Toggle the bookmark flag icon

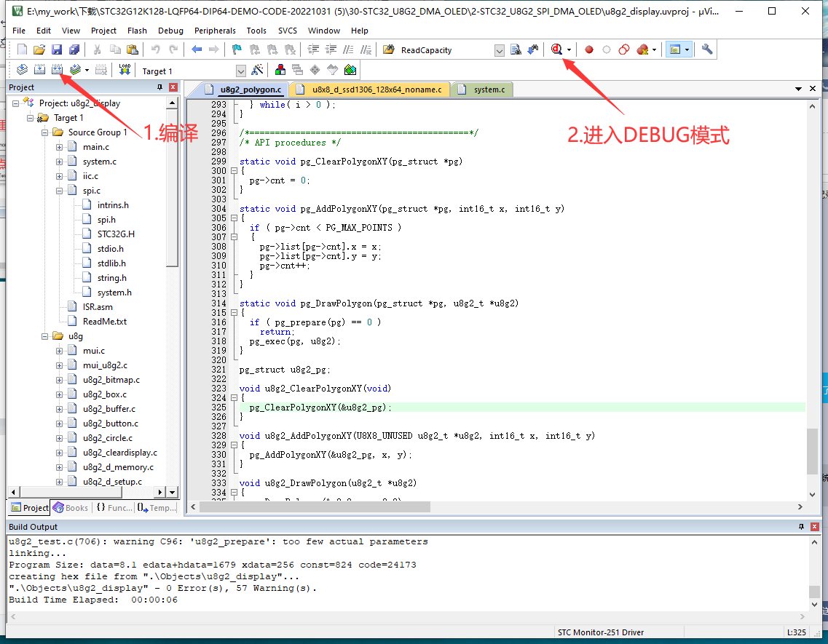[236, 49]
